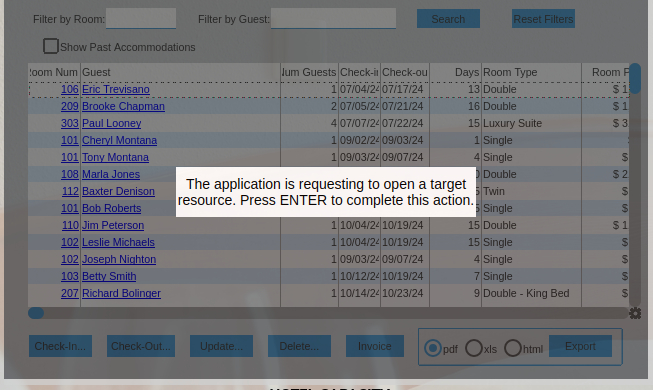653x390 pixels.
Task: Click check-out date 07/17/24 cell
Action: tap(405, 89)
